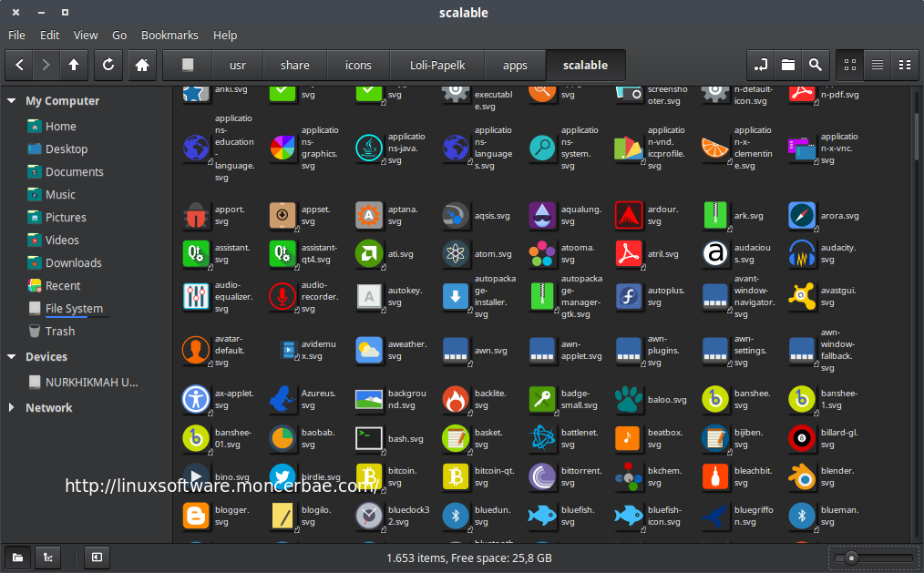Adjust the zoom slider at bottom right
Image resolution: width=924 pixels, height=573 pixels.
click(853, 557)
